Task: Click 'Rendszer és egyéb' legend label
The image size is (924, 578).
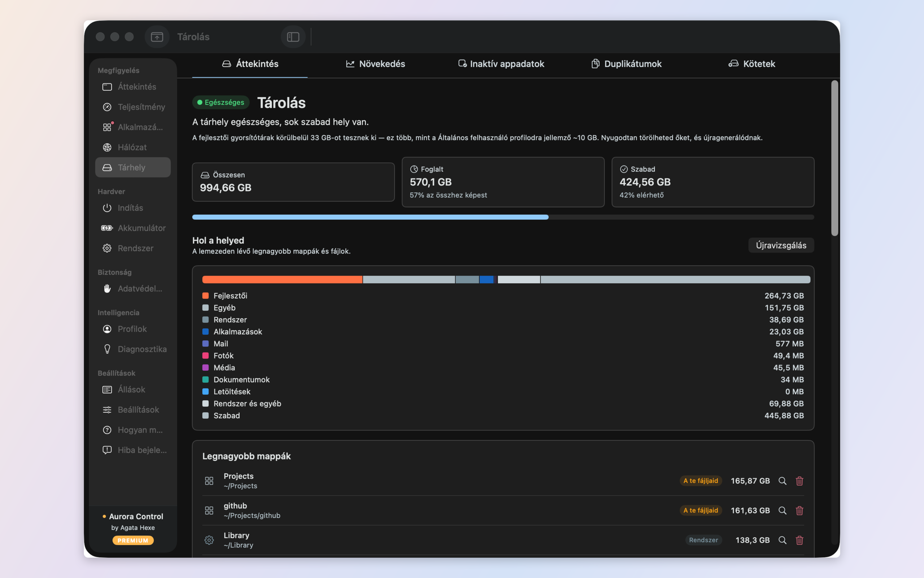Action: point(247,404)
